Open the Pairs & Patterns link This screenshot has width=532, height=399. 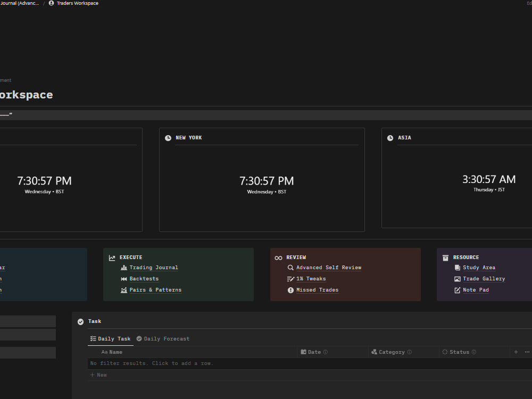155,290
